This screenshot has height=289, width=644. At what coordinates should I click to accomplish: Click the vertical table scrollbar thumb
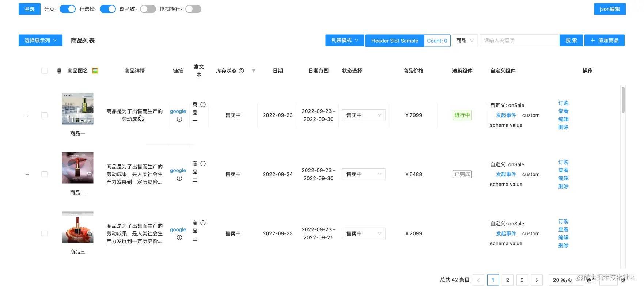click(x=623, y=99)
